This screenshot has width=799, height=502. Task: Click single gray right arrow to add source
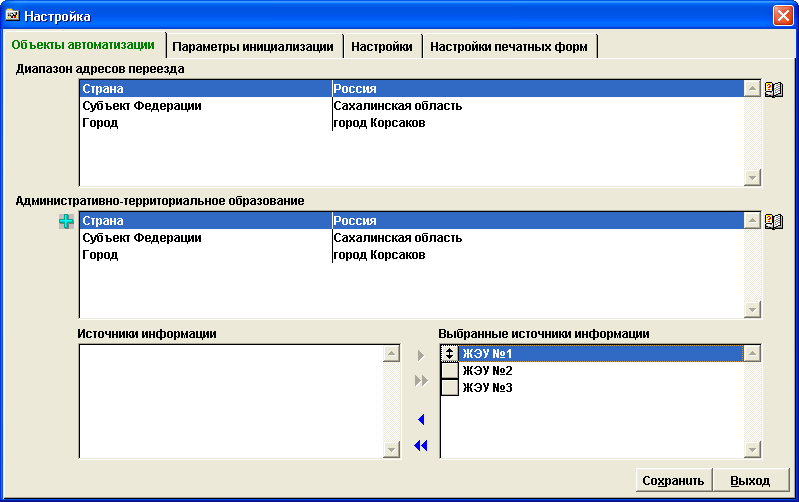pyautogui.click(x=421, y=355)
